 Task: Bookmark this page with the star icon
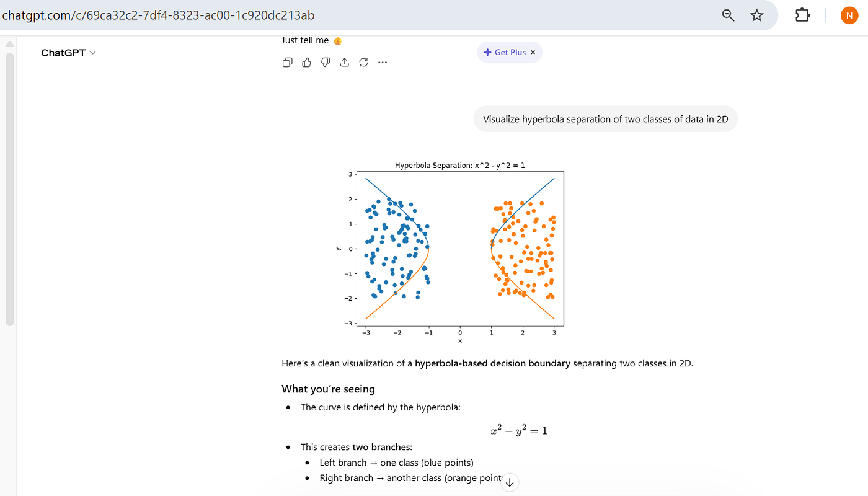click(x=757, y=15)
